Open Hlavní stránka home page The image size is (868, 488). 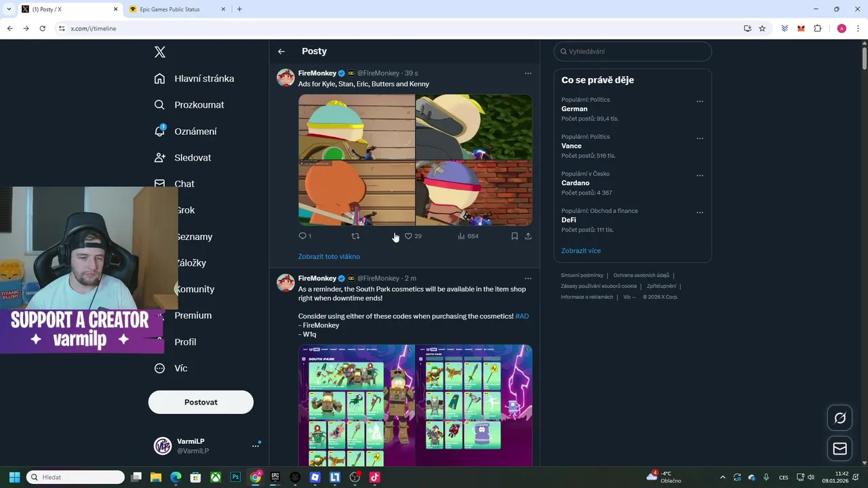(194, 79)
